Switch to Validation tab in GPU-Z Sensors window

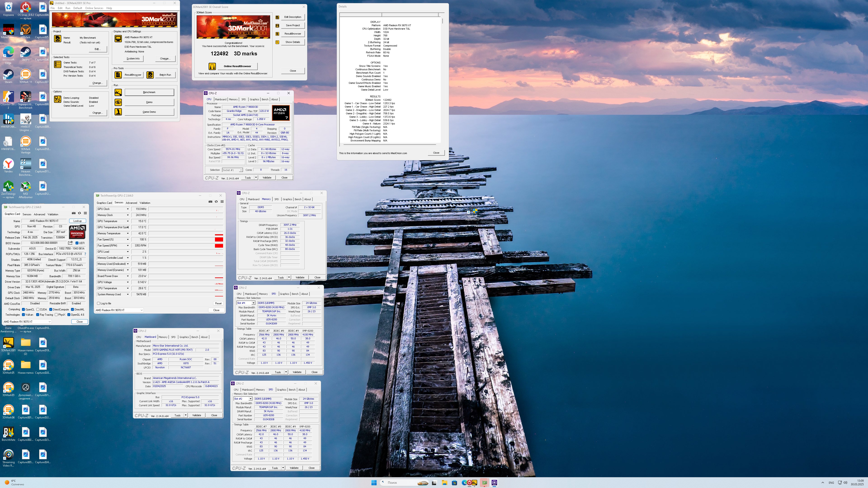[x=145, y=203]
